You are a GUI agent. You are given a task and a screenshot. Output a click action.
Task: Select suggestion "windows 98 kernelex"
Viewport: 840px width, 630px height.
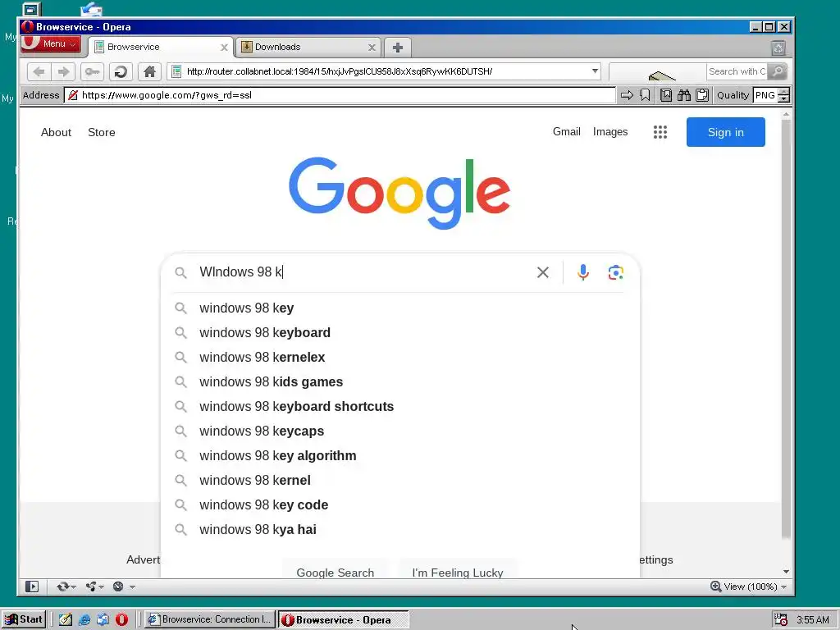400,358
